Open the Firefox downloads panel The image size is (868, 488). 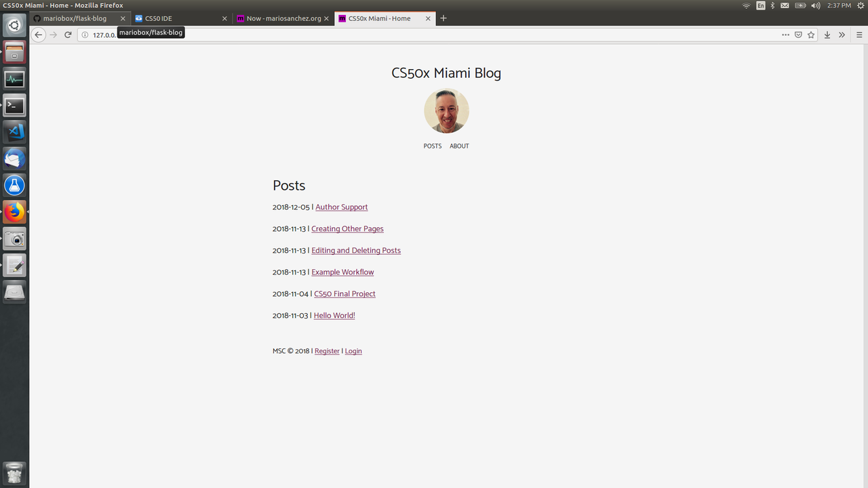tap(827, 35)
